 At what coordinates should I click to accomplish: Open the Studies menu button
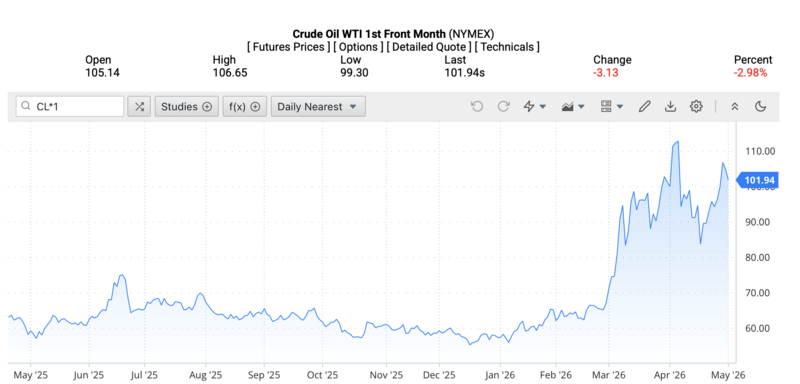[186, 107]
